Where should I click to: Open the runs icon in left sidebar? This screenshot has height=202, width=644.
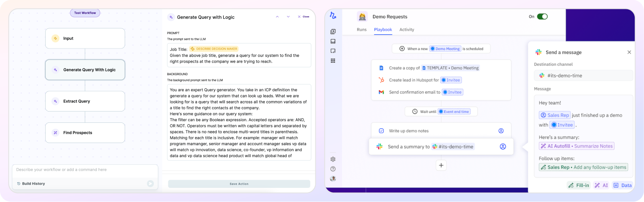333,32
